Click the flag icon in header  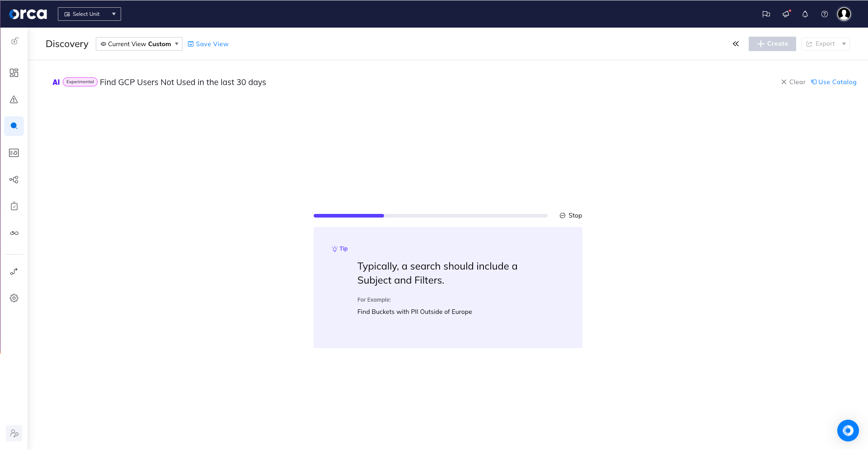(x=766, y=14)
